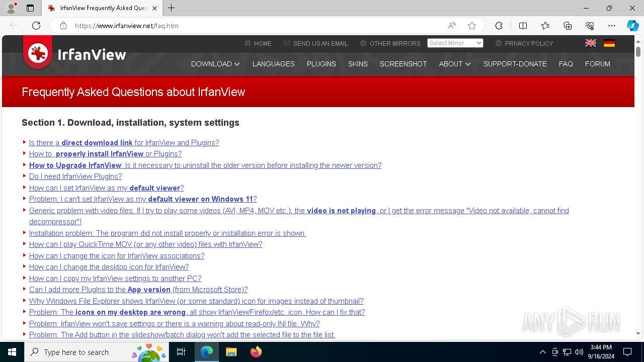Image resolution: width=644 pixels, height=362 pixels.
Task: Open the Favorites list icon
Action: click(x=545, y=26)
